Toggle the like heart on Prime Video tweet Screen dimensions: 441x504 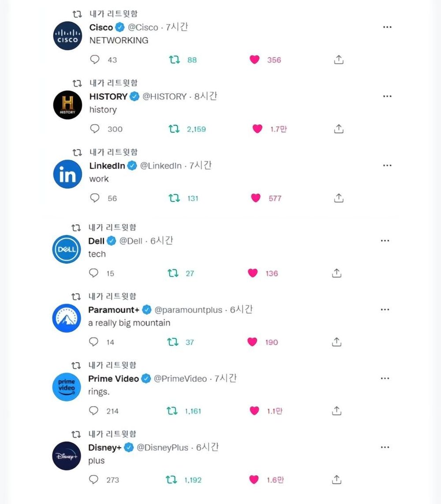click(x=254, y=411)
